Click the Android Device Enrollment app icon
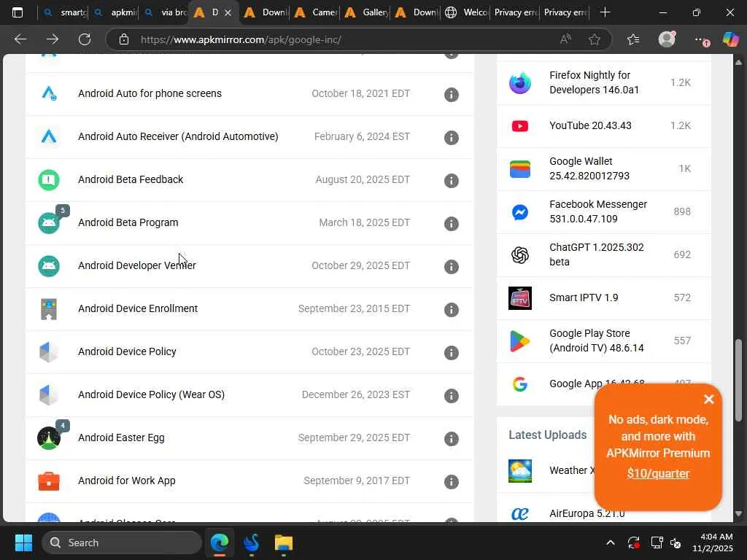Screen dimensions: 747x560 tap(49, 309)
